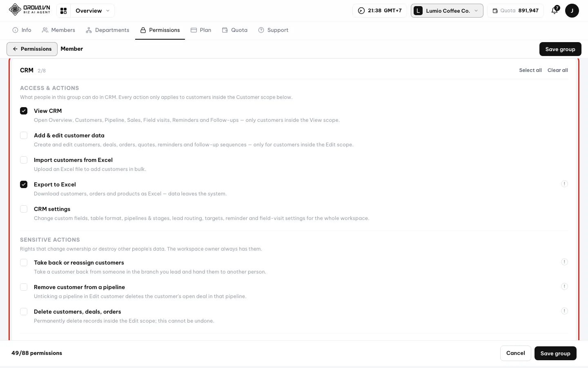Open the Overview dropdown
The image size is (588, 368).
(92, 11)
